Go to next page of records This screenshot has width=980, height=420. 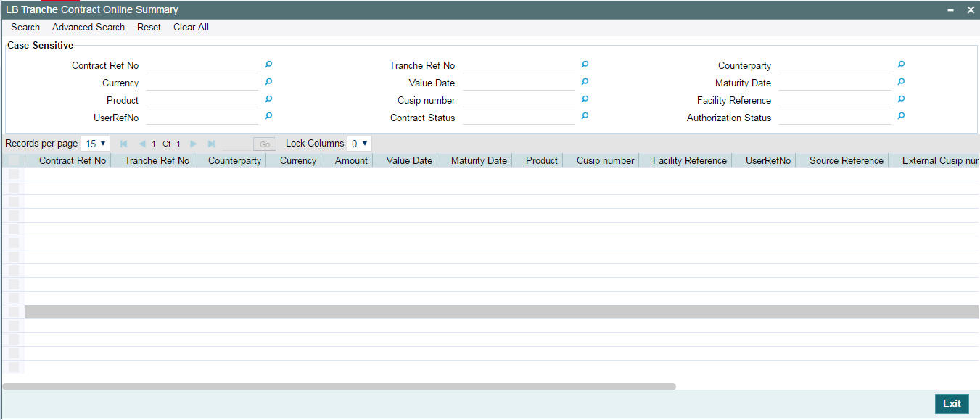193,144
